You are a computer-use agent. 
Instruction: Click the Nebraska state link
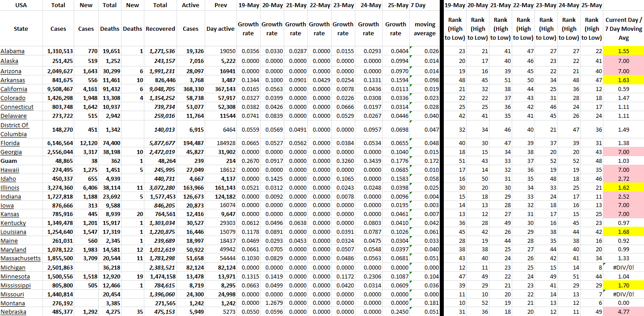[13, 312]
